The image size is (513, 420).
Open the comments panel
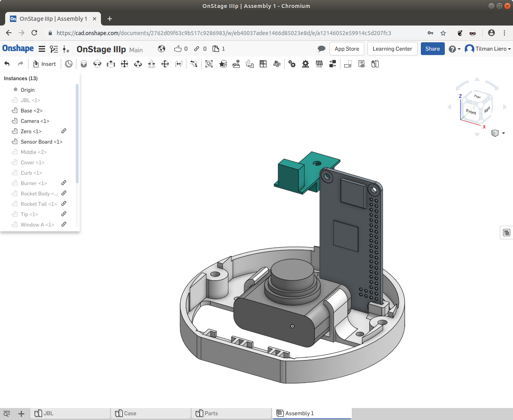[322, 49]
